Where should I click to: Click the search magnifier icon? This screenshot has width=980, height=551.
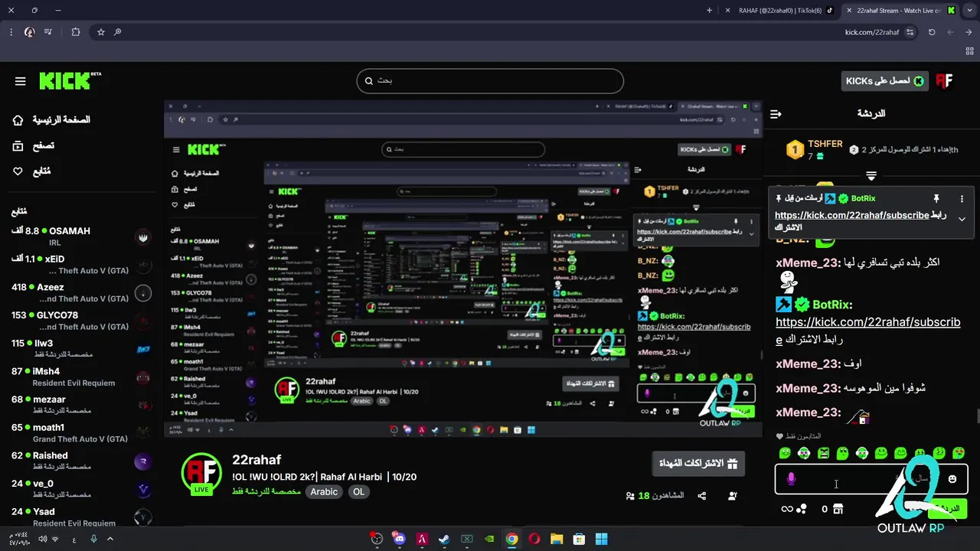(x=368, y=81)
